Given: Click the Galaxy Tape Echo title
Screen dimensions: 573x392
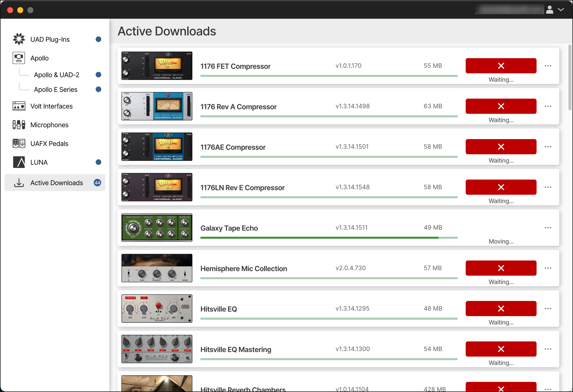Looking at the screenshot, I should 229,228.
